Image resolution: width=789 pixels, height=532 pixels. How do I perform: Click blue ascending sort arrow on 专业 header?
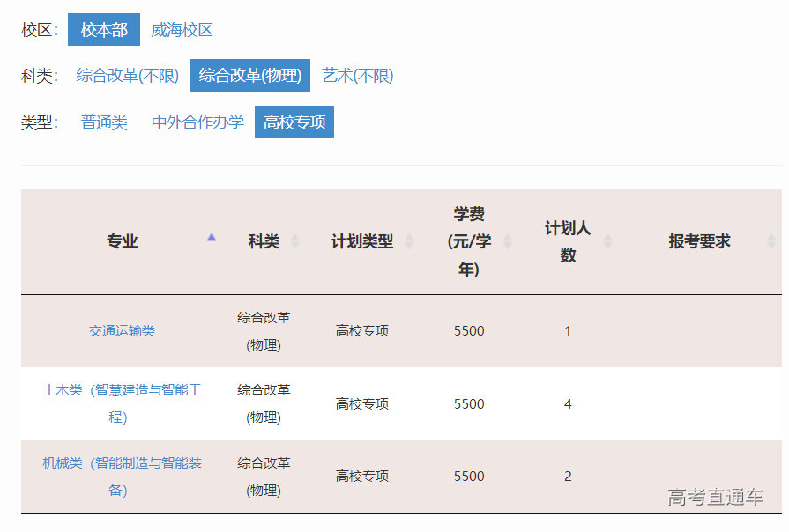pos(212,239)
